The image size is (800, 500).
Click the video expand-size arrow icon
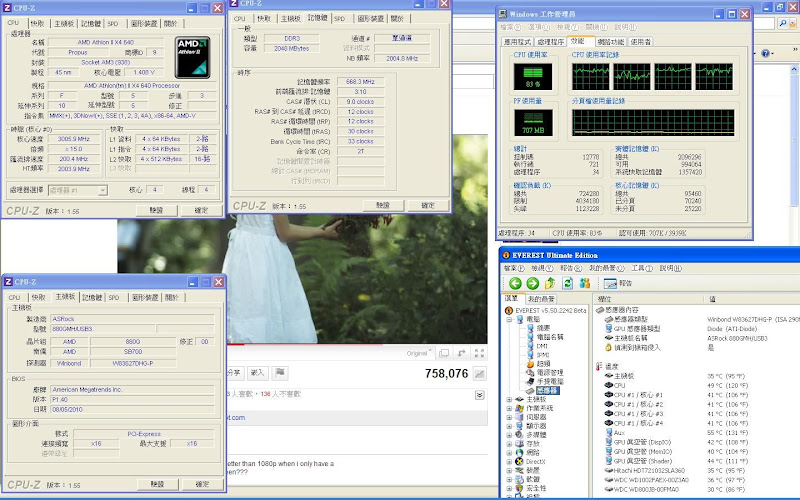point(462,353)
